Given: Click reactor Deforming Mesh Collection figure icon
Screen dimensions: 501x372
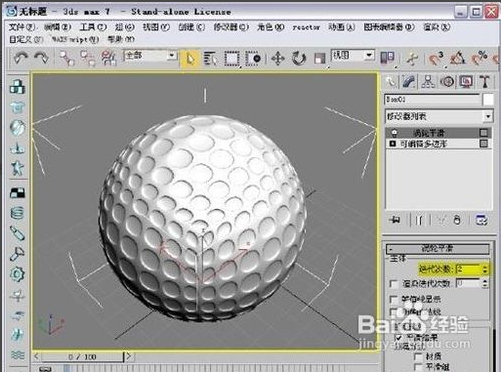Looking at the screenshot, I should (17, 168).
